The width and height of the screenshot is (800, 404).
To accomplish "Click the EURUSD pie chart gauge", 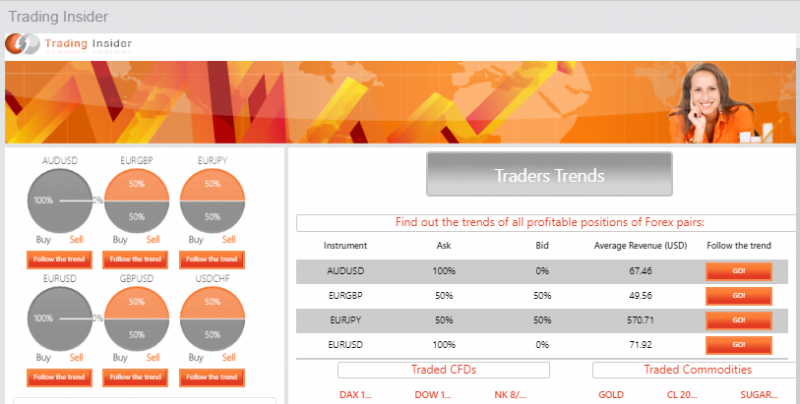I will [x=60, y=319].
